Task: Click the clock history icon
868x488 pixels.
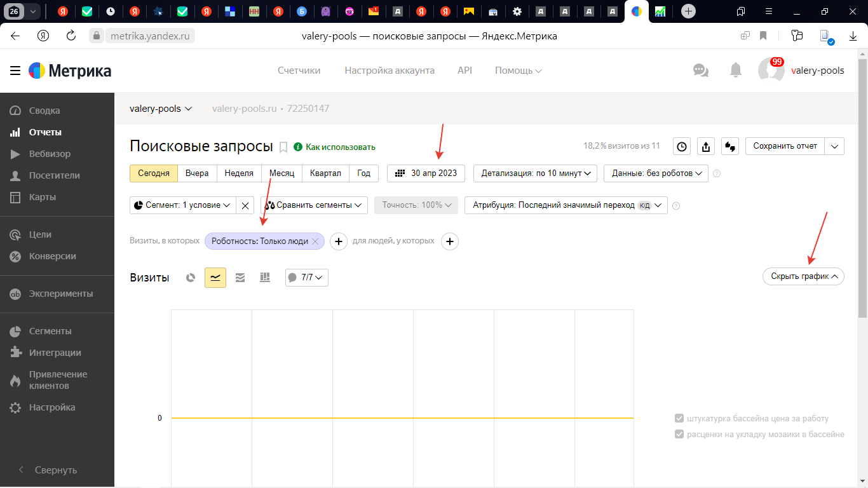Action: [682, 147]
